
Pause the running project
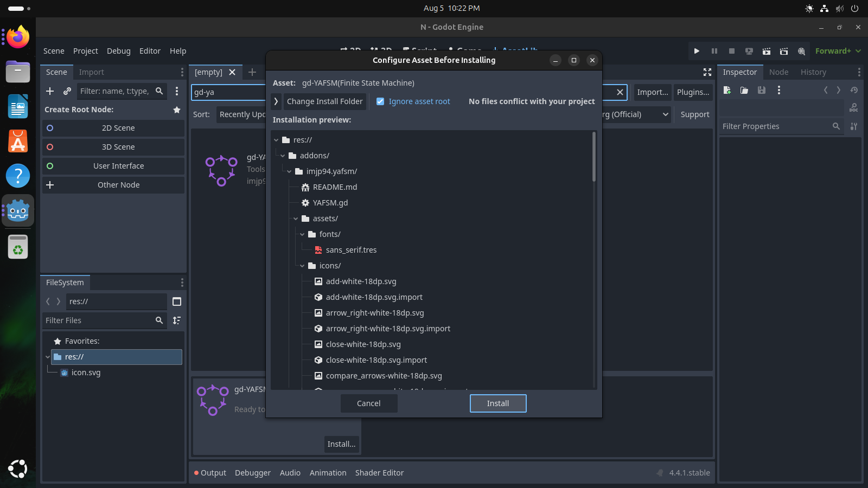click(714, 51)
